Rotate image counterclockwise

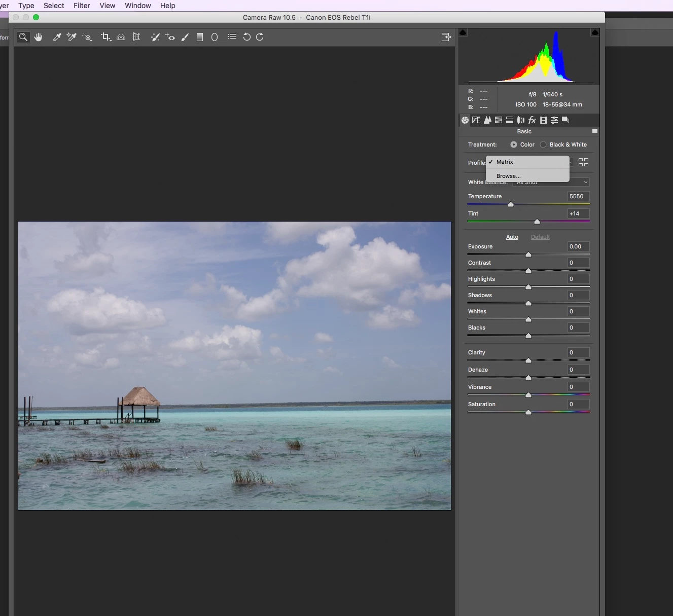(247, 37)
